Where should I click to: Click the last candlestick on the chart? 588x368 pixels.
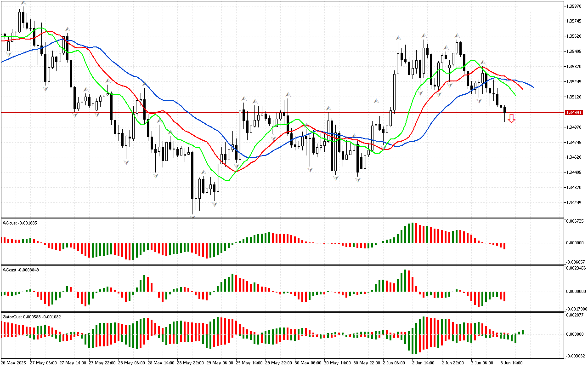coord(505,110)
